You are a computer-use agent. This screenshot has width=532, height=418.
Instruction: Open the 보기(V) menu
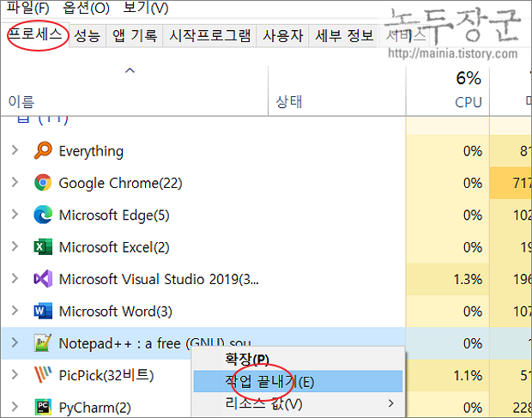[x=146, y=8]
